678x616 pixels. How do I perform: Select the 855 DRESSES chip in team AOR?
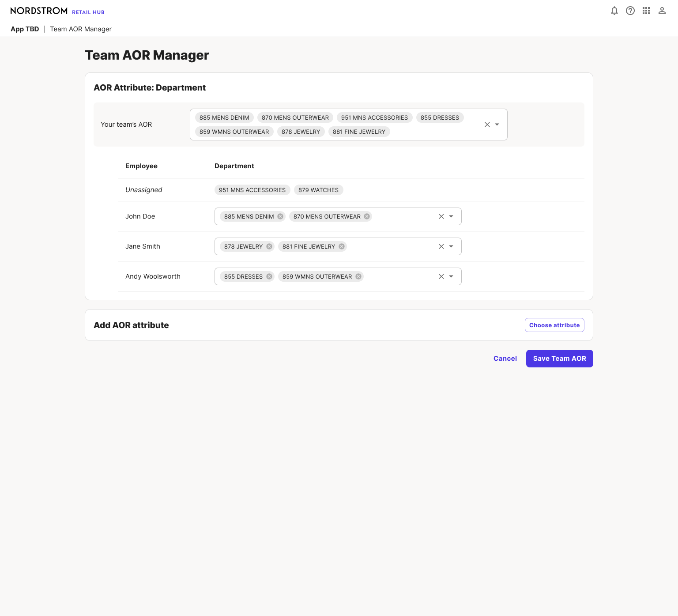click(440, 117)
